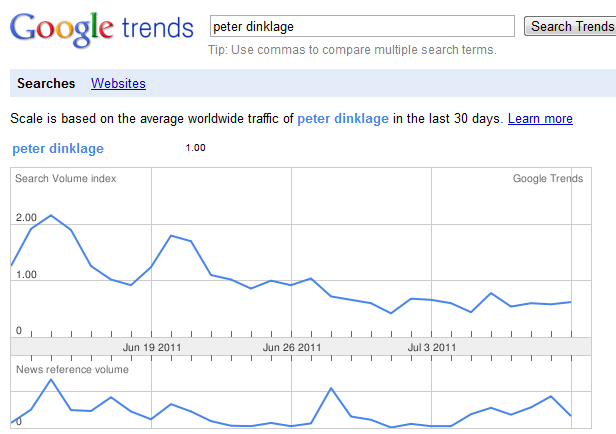Screen dimensions: 616x434
Task: Click the Google trends logo
Action: [x=102, y=29]
